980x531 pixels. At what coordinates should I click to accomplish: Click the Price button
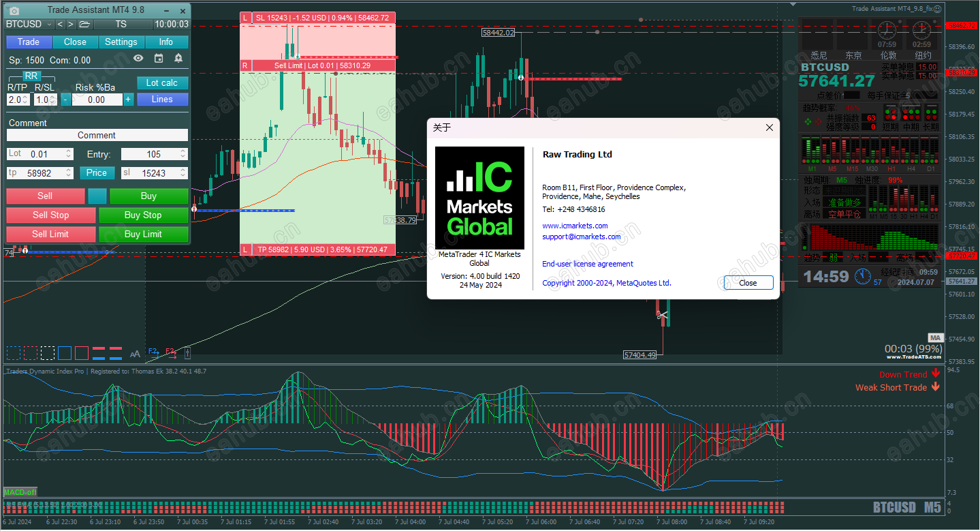(x=97, y=173)
